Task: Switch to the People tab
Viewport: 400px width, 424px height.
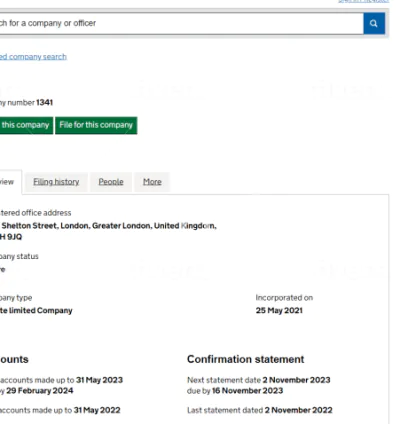Action: coord(111,182)
